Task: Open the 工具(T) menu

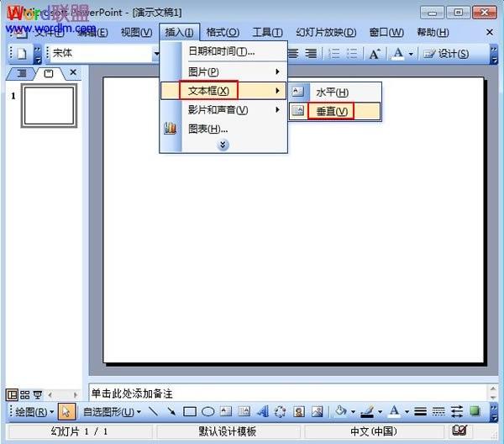Action: (267, 32)
